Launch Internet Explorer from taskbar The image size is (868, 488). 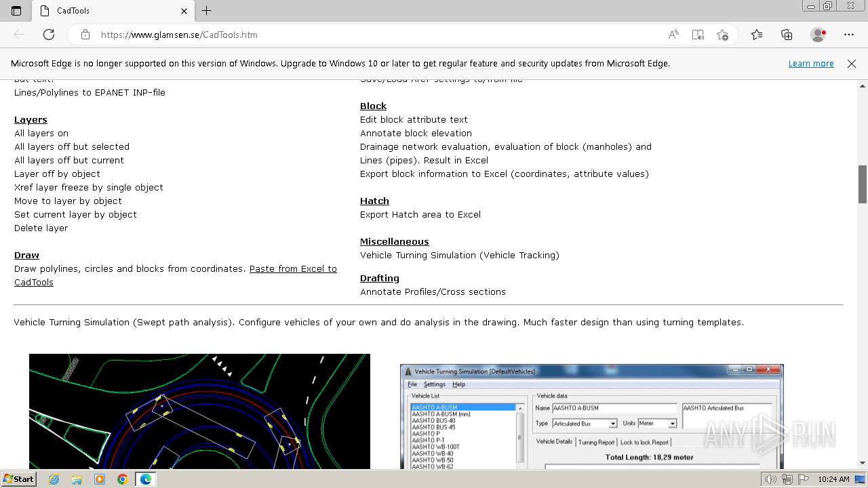54,479
